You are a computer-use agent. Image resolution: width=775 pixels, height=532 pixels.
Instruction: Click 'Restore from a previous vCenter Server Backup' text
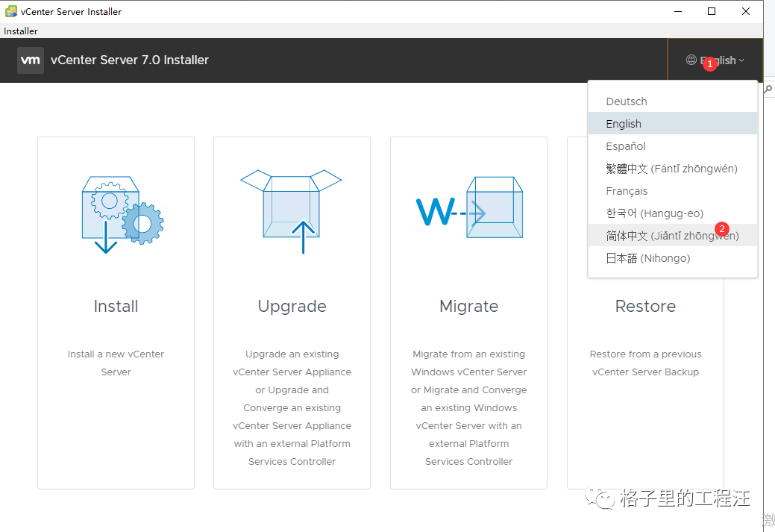point(645,363)
